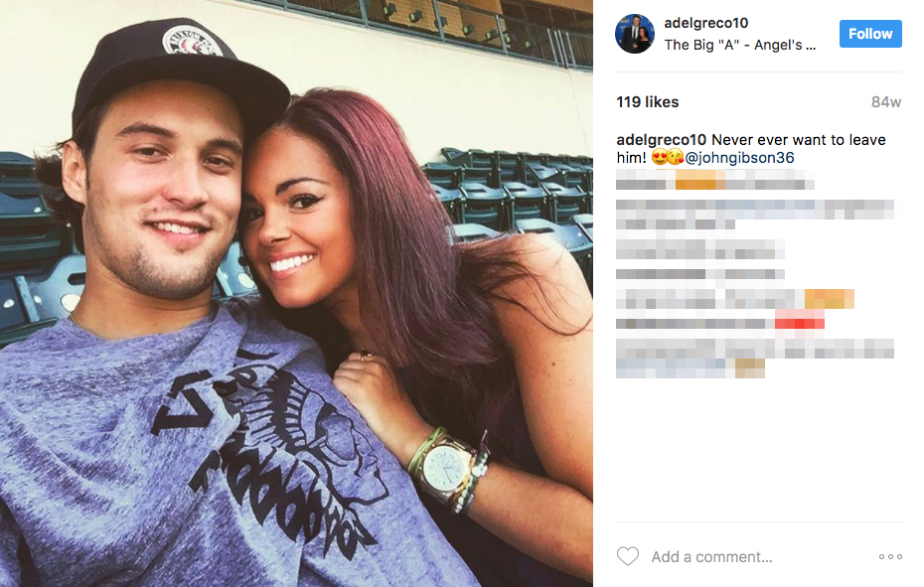Viewport: 924px width, 587px height.
Task: Open the @johngibson36 mention
Action: point(739,158)
